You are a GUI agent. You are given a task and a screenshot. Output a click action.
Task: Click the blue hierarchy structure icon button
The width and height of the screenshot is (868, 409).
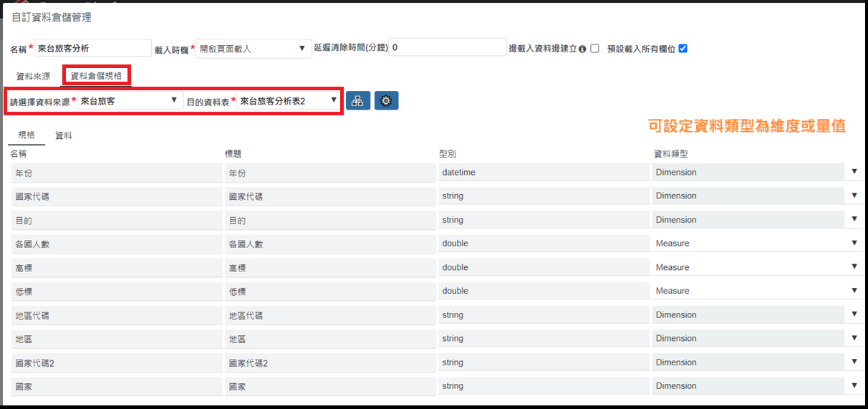[357, 101]
